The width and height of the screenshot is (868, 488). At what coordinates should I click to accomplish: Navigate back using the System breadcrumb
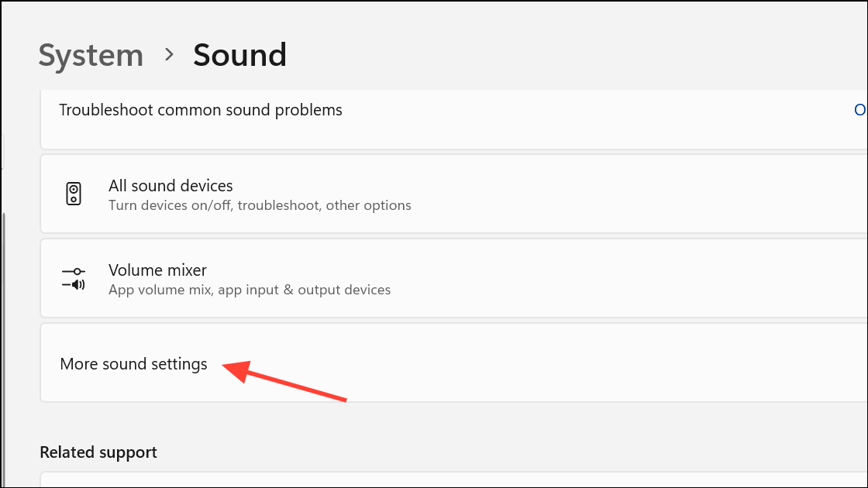[91, 54]
